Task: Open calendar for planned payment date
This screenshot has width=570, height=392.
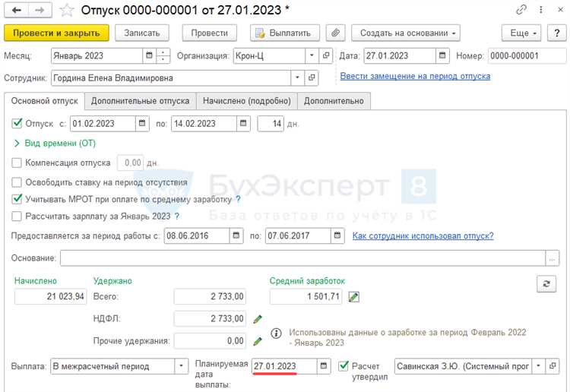Action: 325,366
